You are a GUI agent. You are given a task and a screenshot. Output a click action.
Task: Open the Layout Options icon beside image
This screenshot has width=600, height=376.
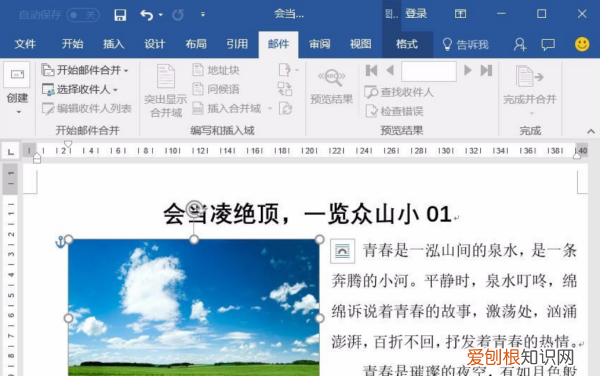click(x=342, y=251)
